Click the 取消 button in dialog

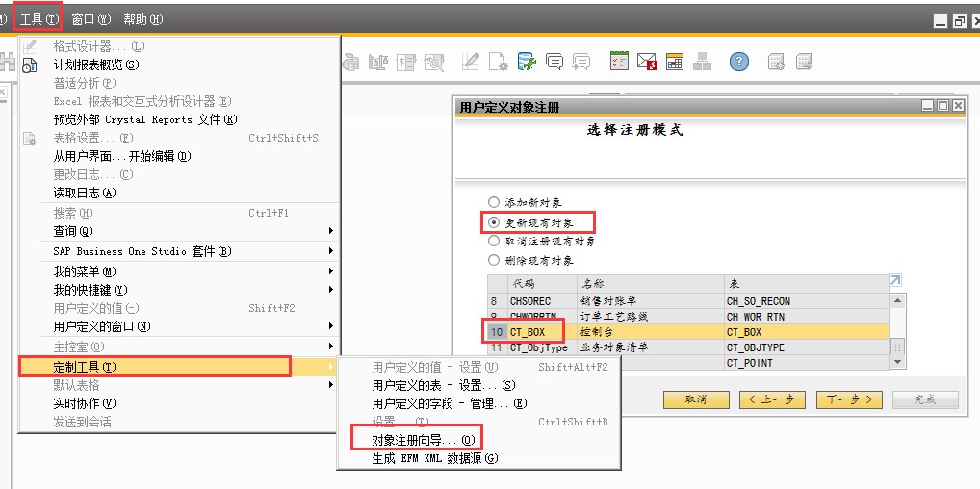(696, 399)
